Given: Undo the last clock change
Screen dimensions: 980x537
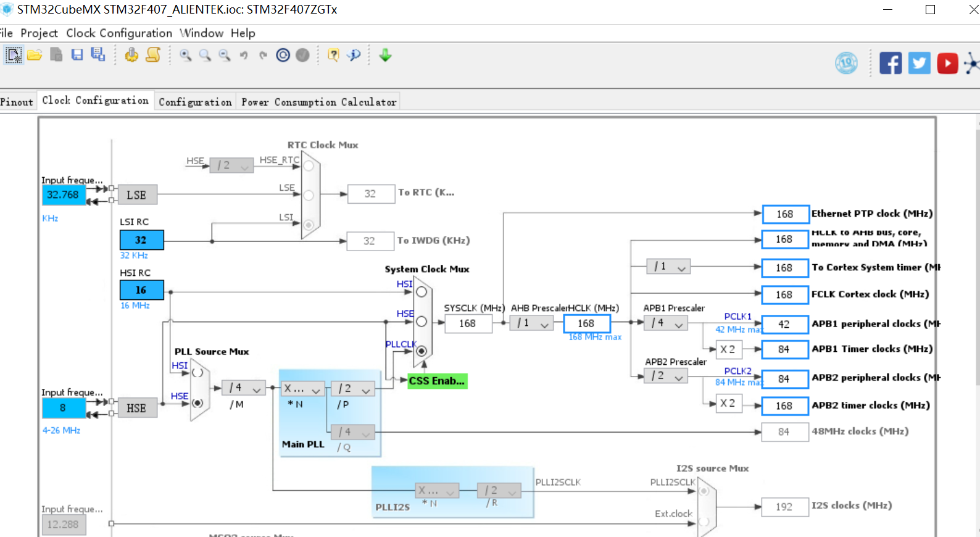Looking at the screenshot, I should [244, 56].
